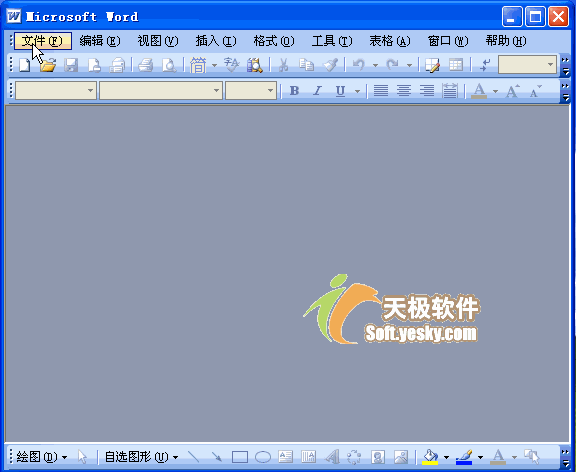Create a new blank document

(25, 65)
